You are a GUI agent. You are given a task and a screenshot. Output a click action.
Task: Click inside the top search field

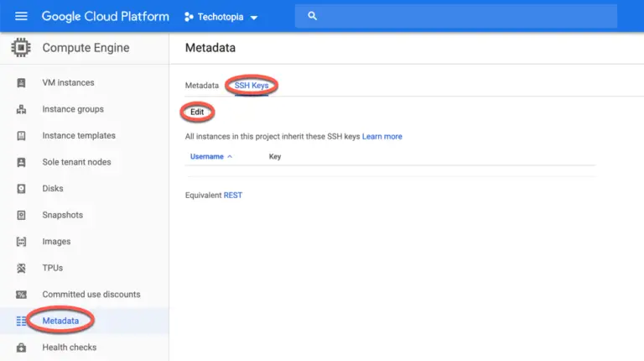click(461, 16)
